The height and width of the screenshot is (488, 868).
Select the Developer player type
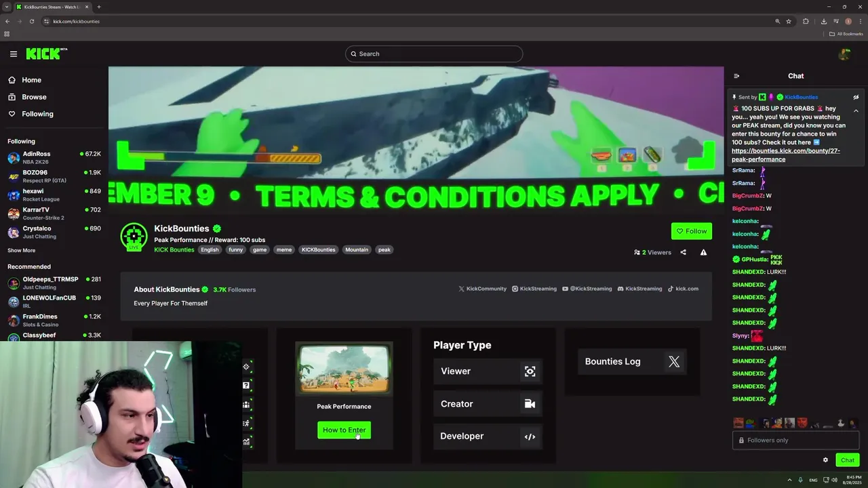(x=488, y=436)
